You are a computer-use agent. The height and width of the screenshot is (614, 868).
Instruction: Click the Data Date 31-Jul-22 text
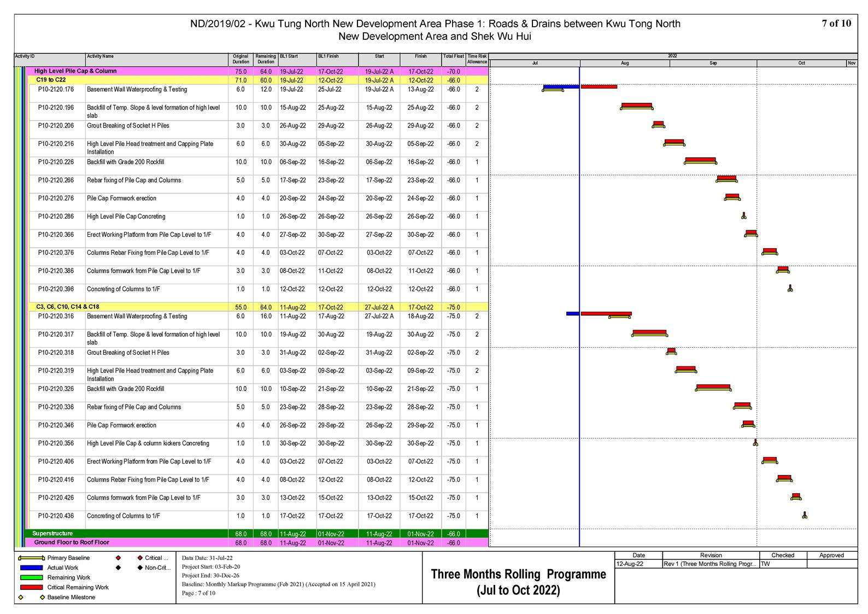[x=207, y=558]
